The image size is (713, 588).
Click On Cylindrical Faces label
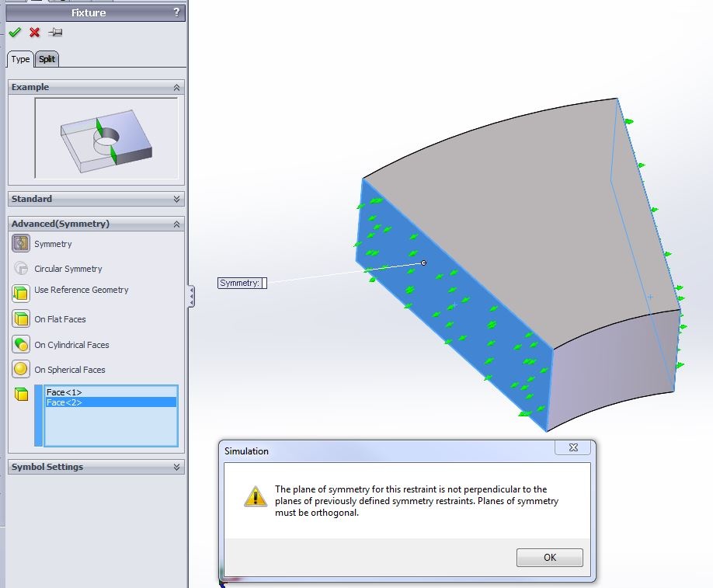pyautogui.click(x=72, y=345)
